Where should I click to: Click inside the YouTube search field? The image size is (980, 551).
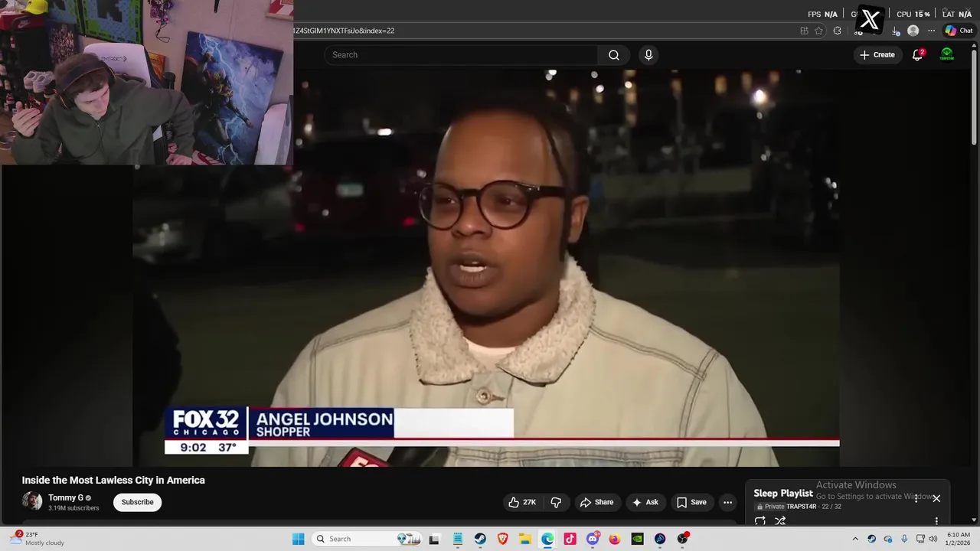(x=461, y=55)
